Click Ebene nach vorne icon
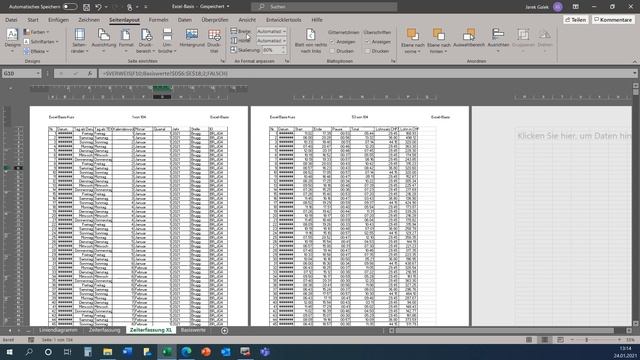 click(x=413, y=35)
